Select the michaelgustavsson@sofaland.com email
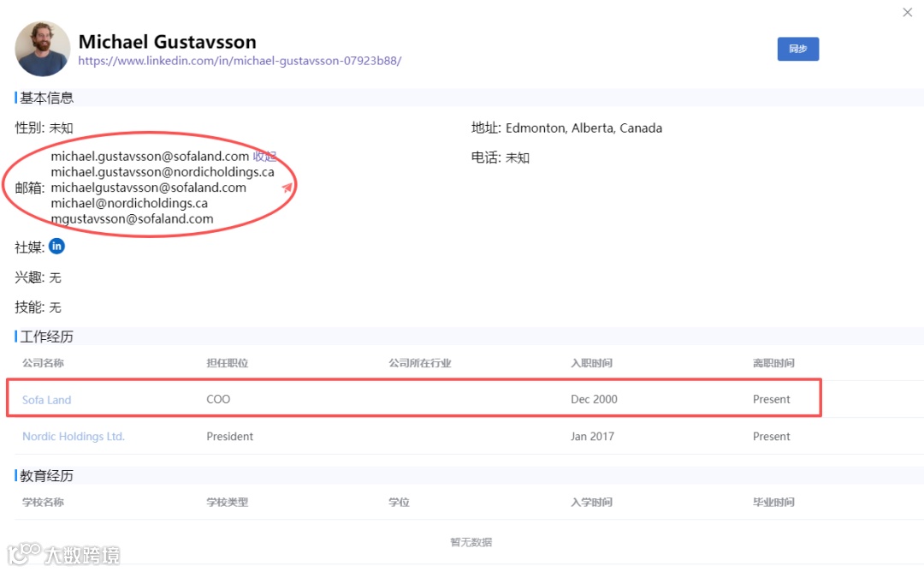The image size is (924, 572). point(149,188)
